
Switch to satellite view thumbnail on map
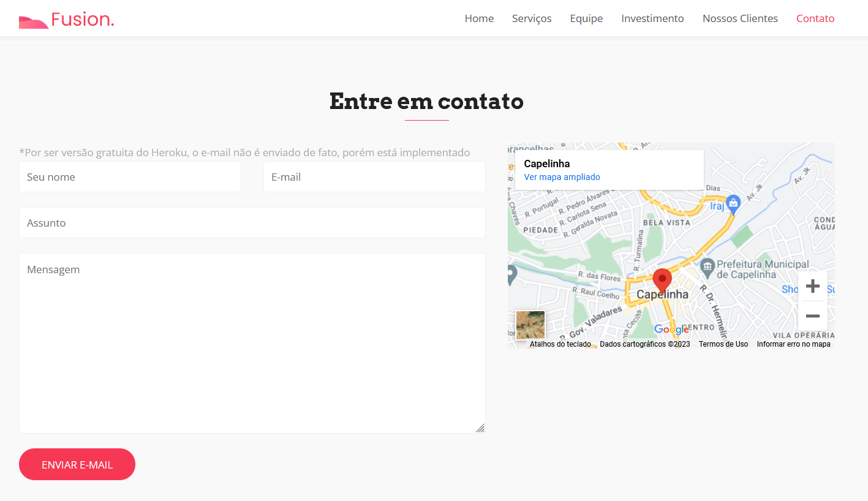[x=530, y=325]
